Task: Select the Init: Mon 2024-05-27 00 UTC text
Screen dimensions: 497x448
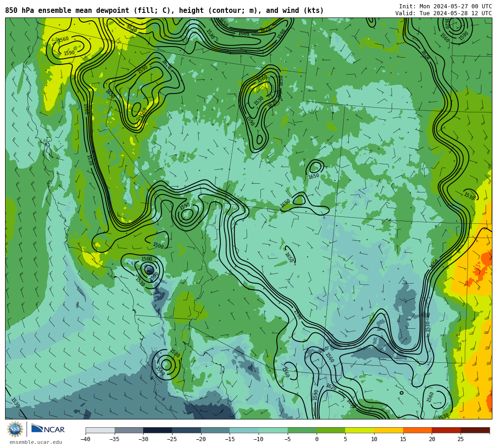Action: 445,6
